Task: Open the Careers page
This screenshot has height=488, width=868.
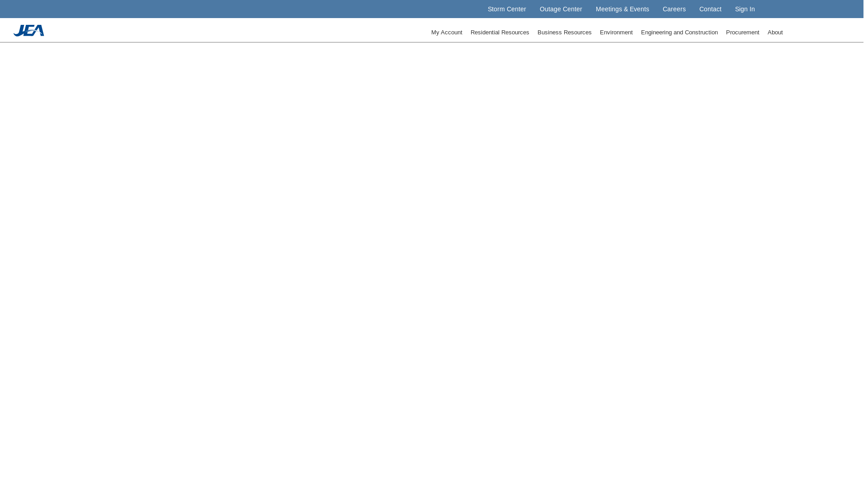Action: click(x=674, y=9)
